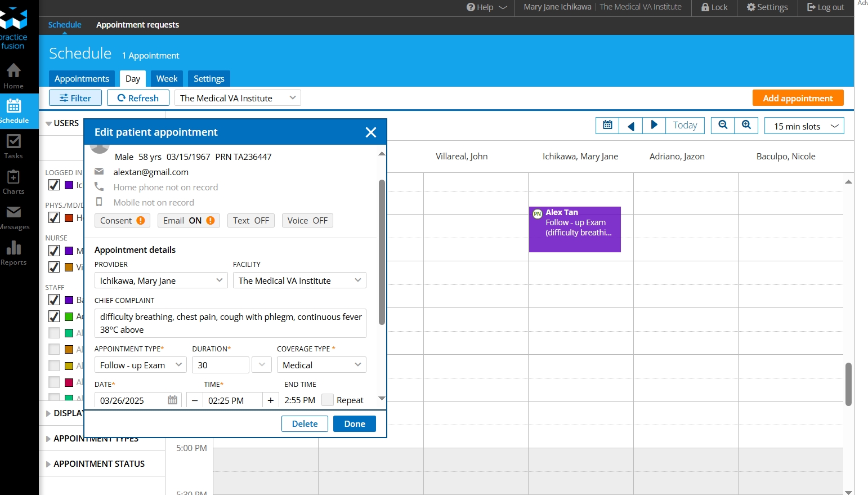
Task: Check the Staff checkbox beside yellow swatch
Action: (x=54, y=365)
